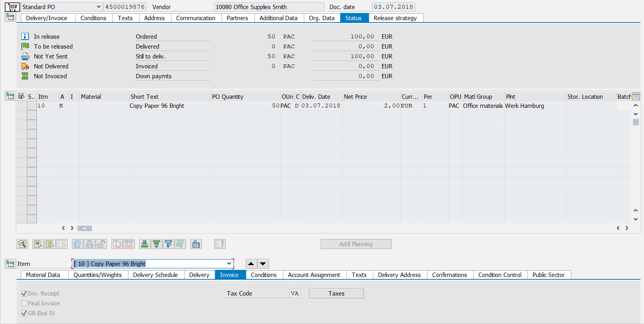This screenshot has height=324, width=644.
Task: Click the item details search icon
Action: [x=23, y=244]
